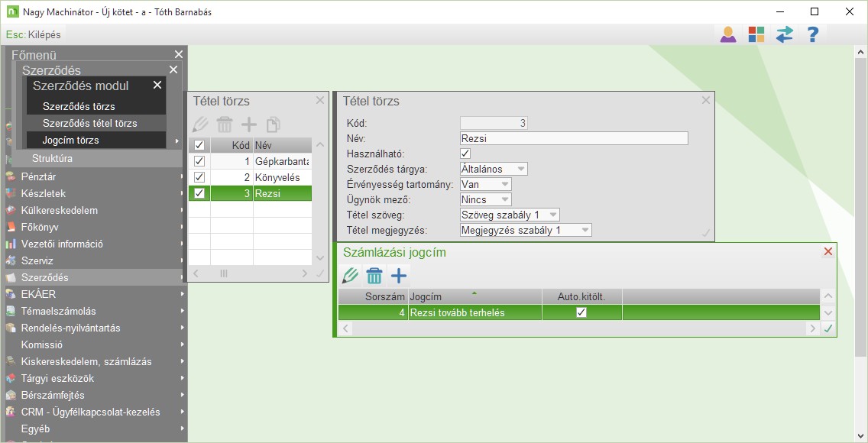Click the Kód field showing 3

pyautogui.click(x=494, y=123)
